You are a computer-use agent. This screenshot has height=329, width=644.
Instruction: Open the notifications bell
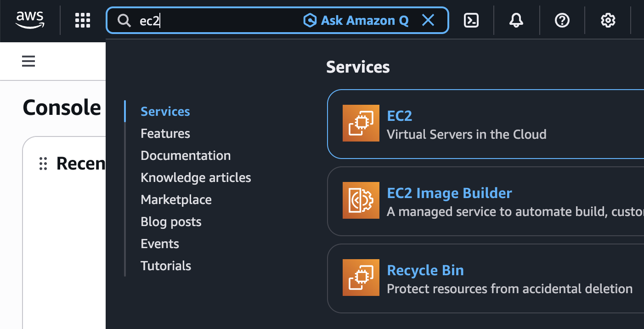tap(516, 20)
